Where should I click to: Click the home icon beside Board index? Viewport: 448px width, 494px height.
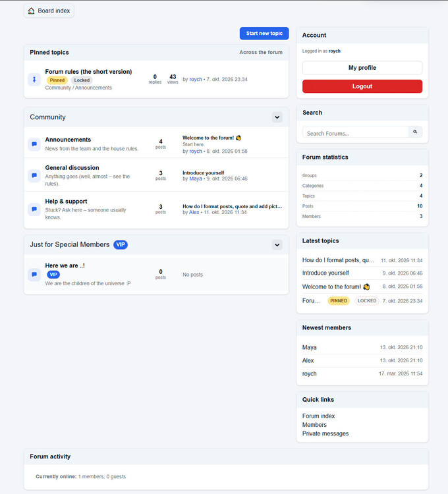[x=31, y=11]
